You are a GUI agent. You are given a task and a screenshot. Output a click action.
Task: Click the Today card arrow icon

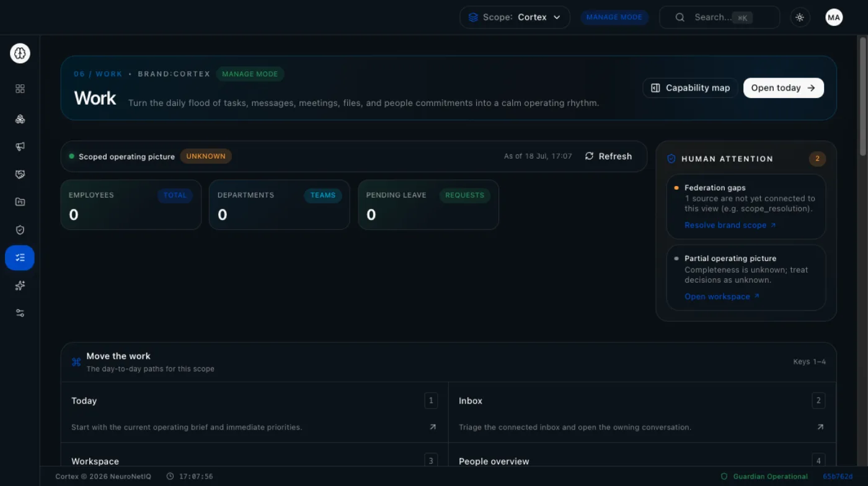[x=433, y=427]
